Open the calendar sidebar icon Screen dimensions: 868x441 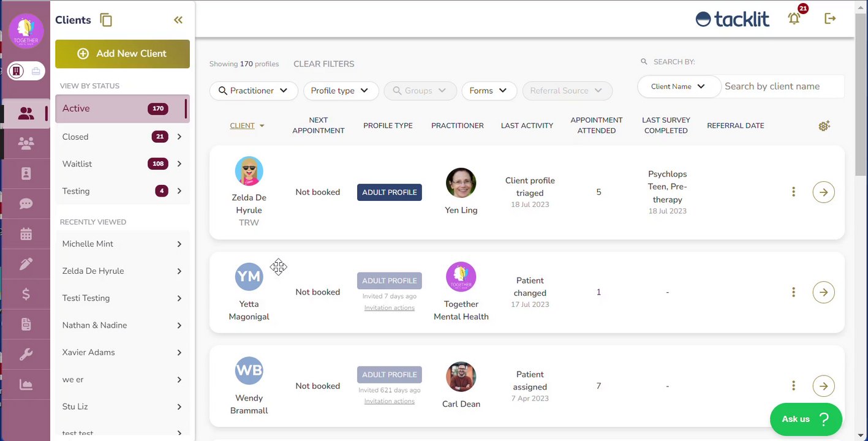click(26, 234)
